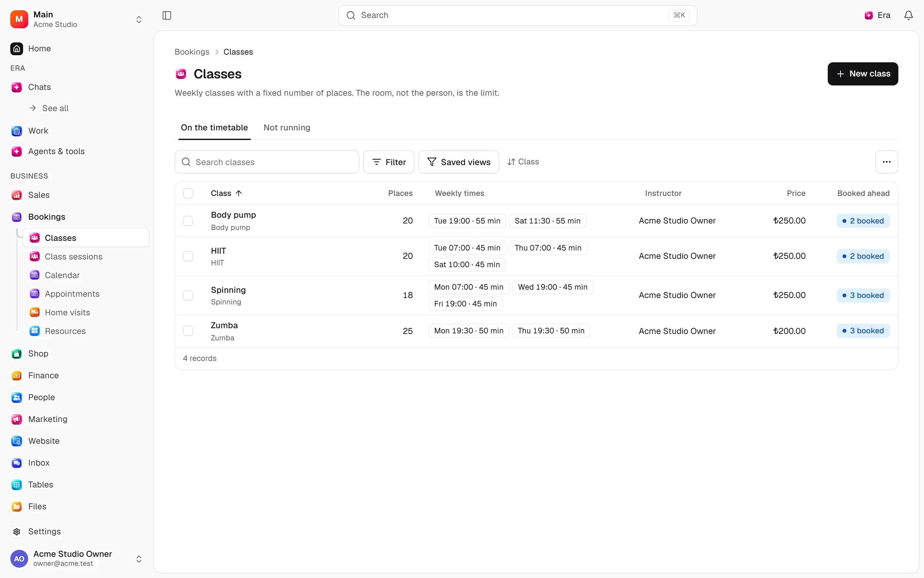Open the Filter button
Screen dimensions: 924x578
(x=389, y=162)
